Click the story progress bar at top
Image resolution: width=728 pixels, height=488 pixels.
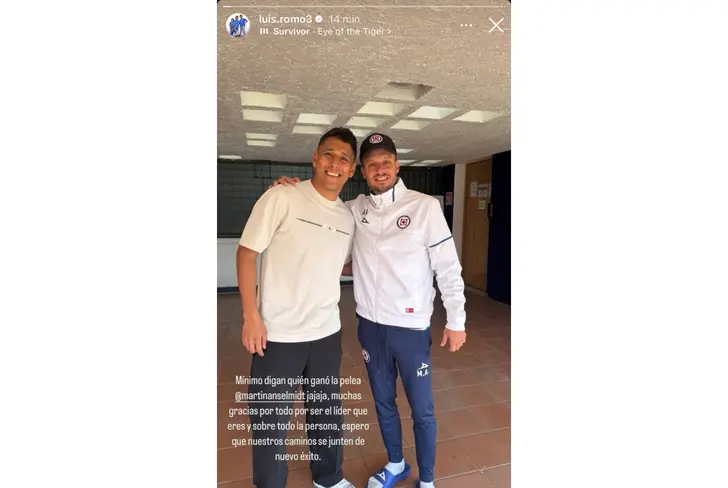pyautogui.click(x=364, y=6)
